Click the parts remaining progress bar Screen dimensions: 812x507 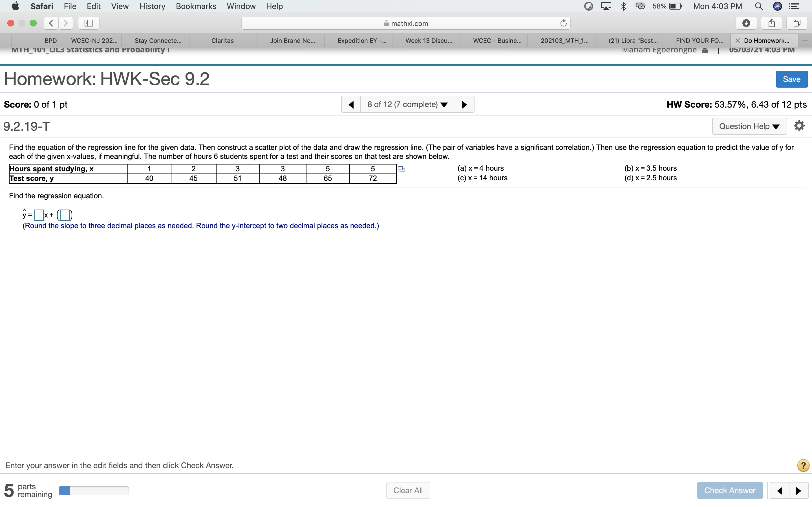click(94, 491)
